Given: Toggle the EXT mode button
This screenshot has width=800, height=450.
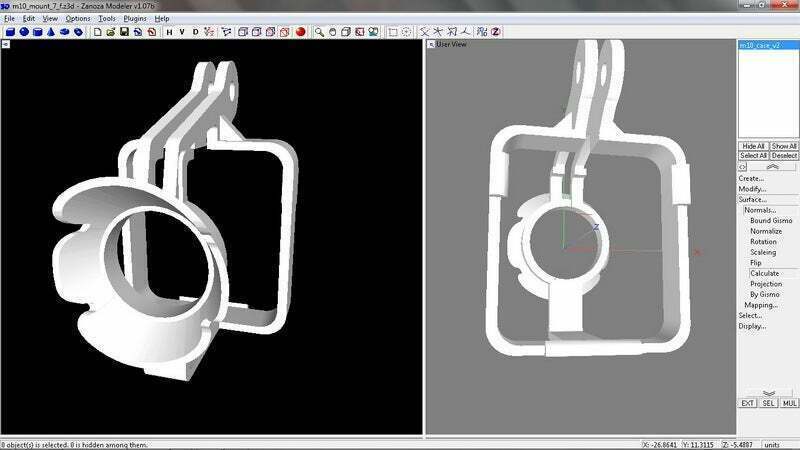Looking at the screenshot, I should [x=747, y=403].
